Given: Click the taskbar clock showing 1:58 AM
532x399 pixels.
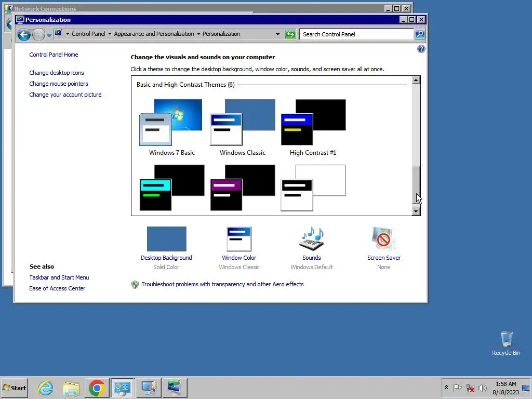Looking at the screenshot, I should (x=506, y=388).
